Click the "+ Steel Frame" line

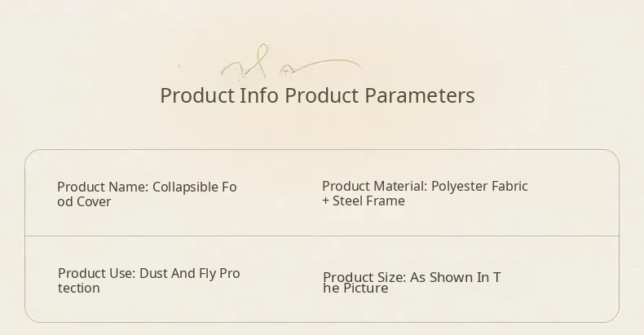tap(363, 201)
